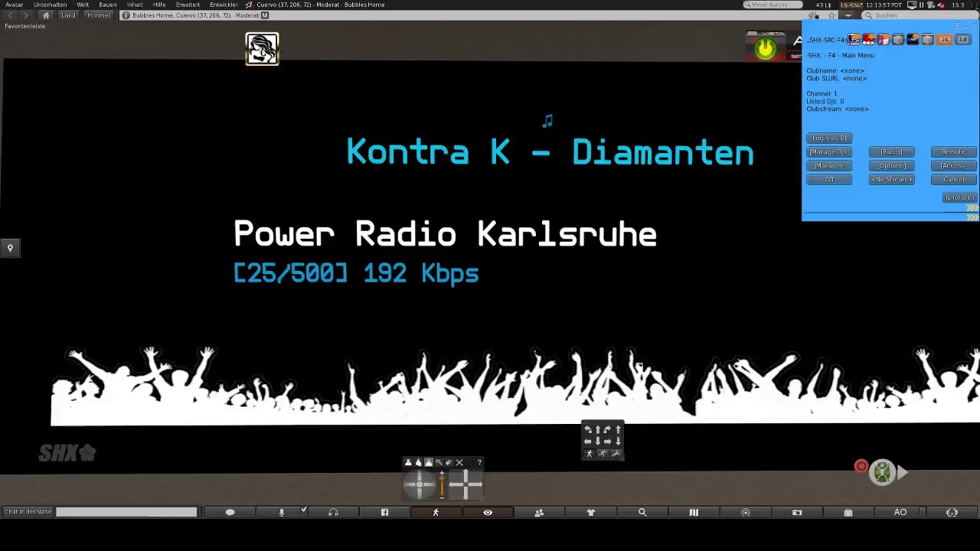Open the Entwickler menu
980x551 pixels.
click(x=224, y=5)
